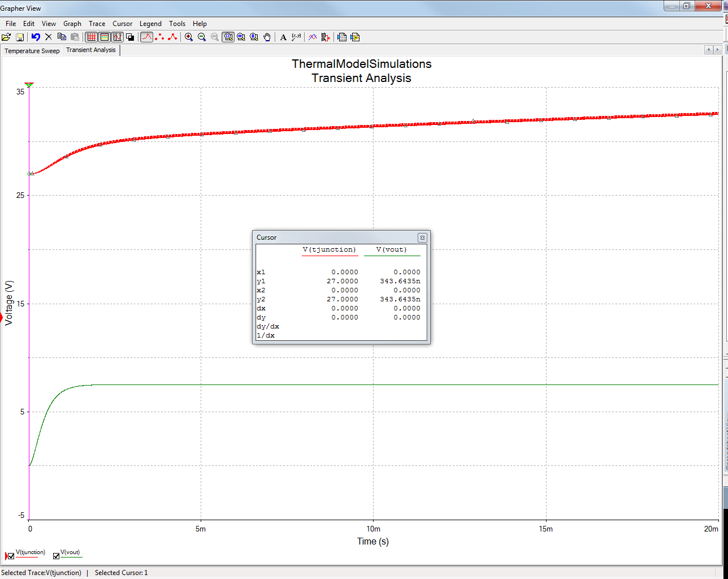Viewport: 728px width, 579px height.
Task: Switch to the Temperature Sweep tab
Action: pos(32,51)
